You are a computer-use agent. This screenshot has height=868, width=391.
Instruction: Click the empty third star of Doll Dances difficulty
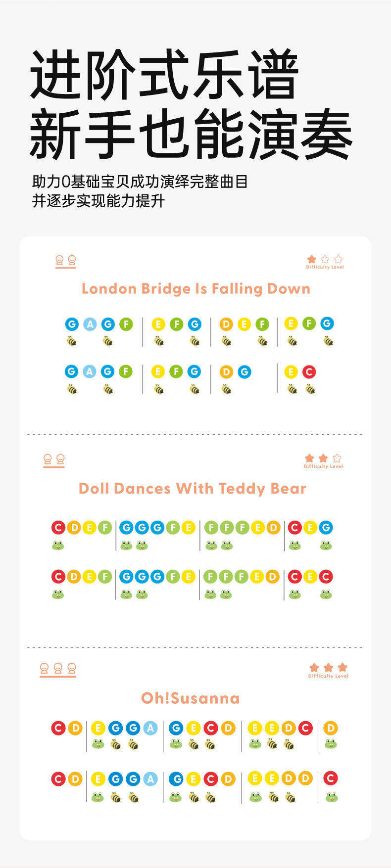tap(337, 458)
